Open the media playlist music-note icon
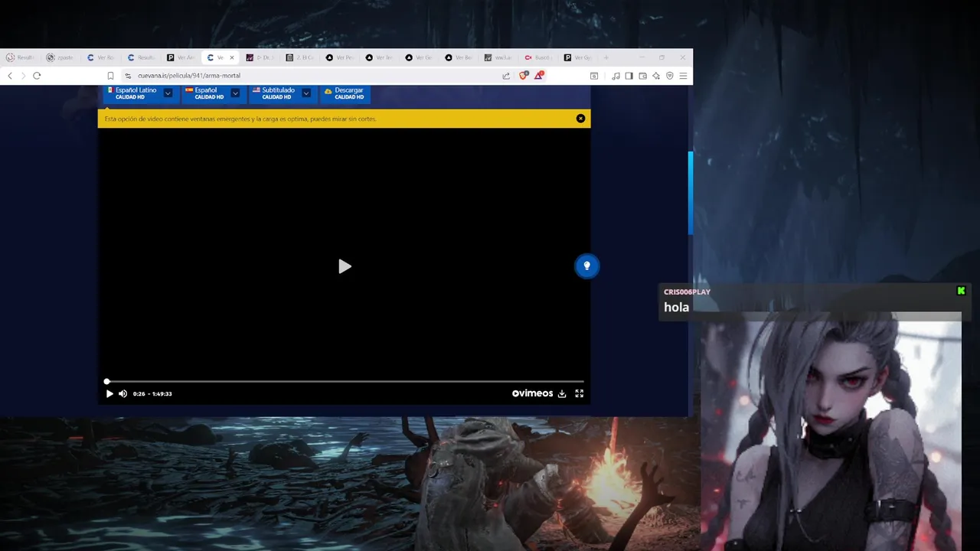 point(616,76)
